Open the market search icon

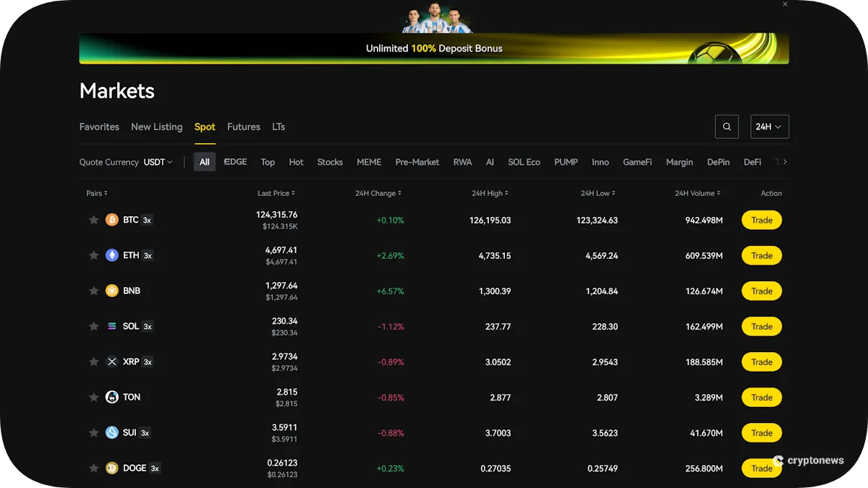pyautogui.click(x=726, y=126)
